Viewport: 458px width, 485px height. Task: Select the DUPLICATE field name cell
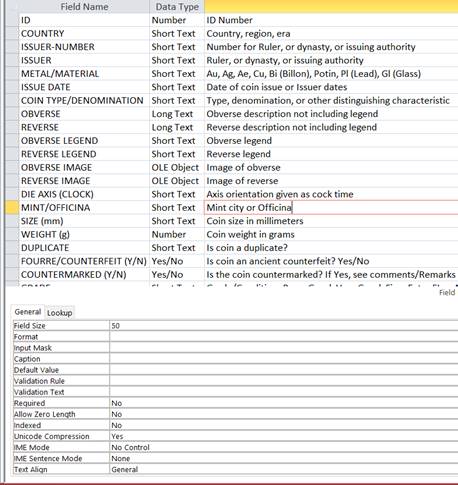tap(84, 248)
